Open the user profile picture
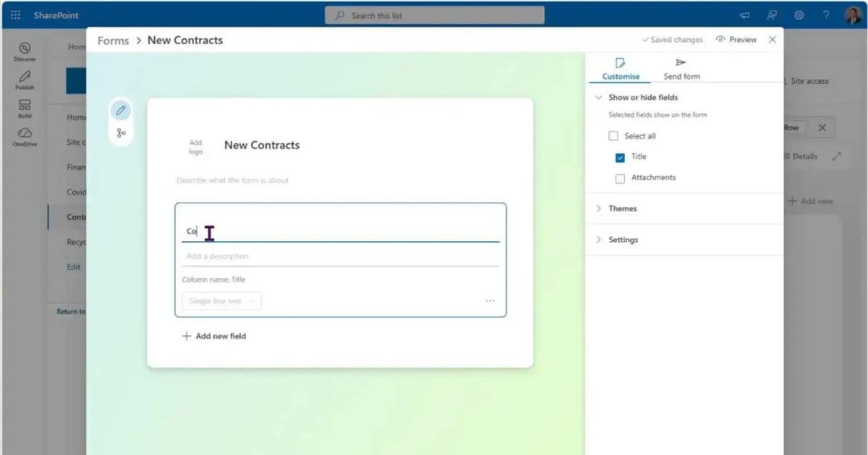 pos(853,15)
